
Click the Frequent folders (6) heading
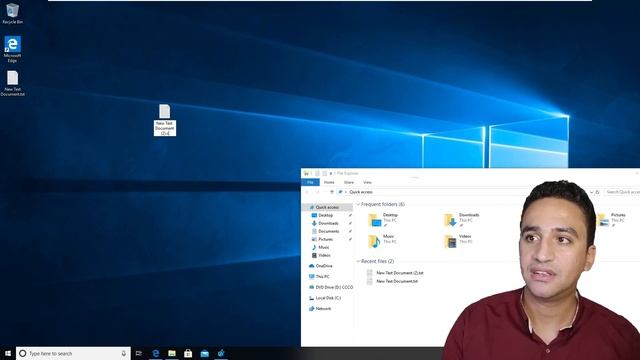pyautogui.click(x=383, y=204)
